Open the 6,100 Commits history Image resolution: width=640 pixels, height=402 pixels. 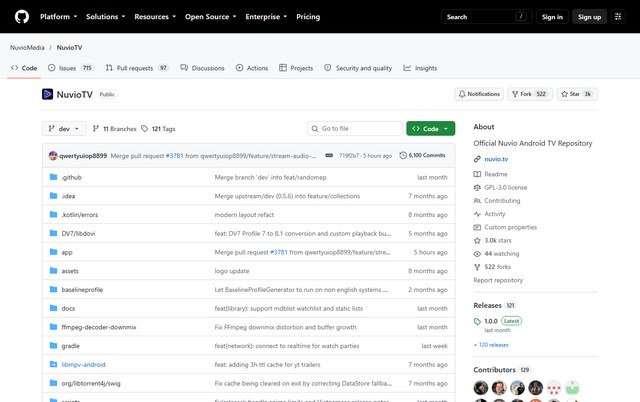tap(422, 155)
